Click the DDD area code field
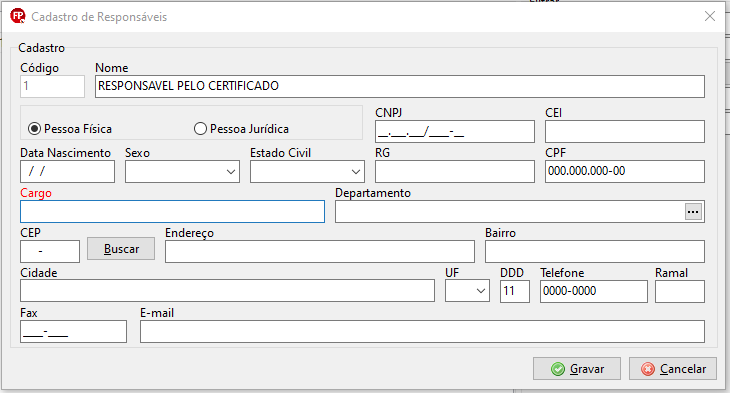730x393 pixels. point(515,291)
